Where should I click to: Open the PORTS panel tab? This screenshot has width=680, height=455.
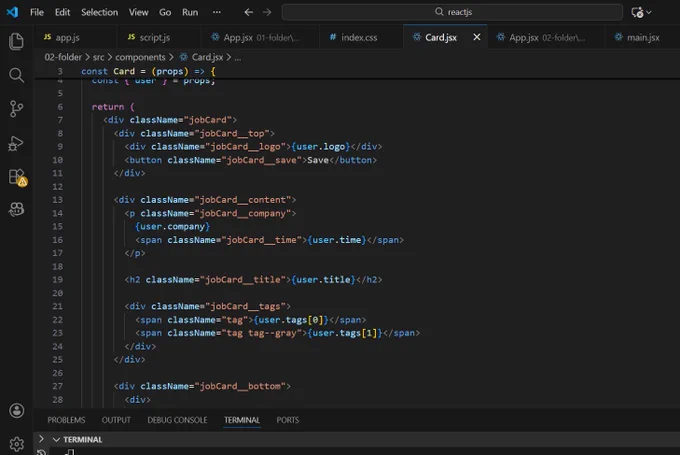click(288, 420)
